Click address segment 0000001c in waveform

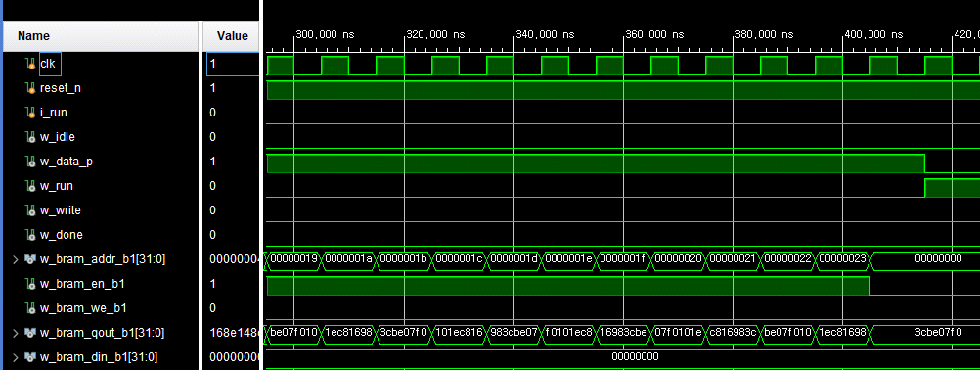click(x=458, y=258)
